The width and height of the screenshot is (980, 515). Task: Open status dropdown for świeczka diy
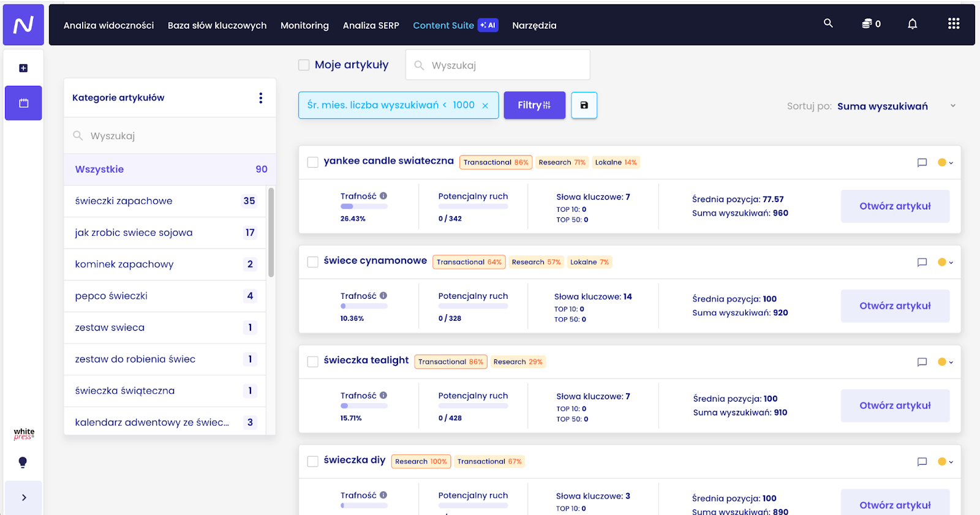(x=945, y=462)
